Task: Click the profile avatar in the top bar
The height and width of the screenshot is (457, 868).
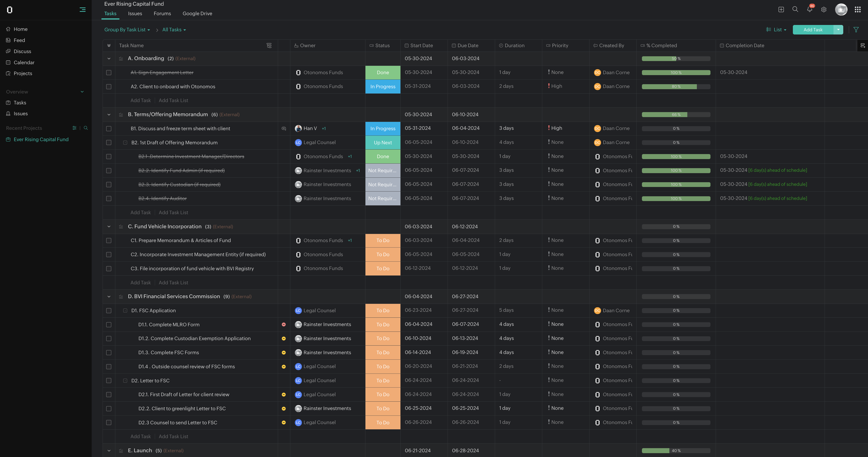Action: (x=841, y=10)
